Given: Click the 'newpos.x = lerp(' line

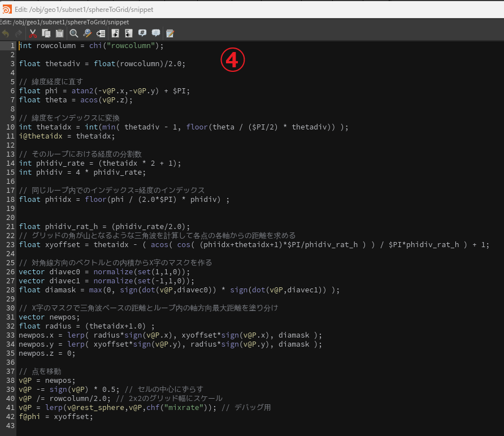Looking at the screenshot, I should pos(171,335).
